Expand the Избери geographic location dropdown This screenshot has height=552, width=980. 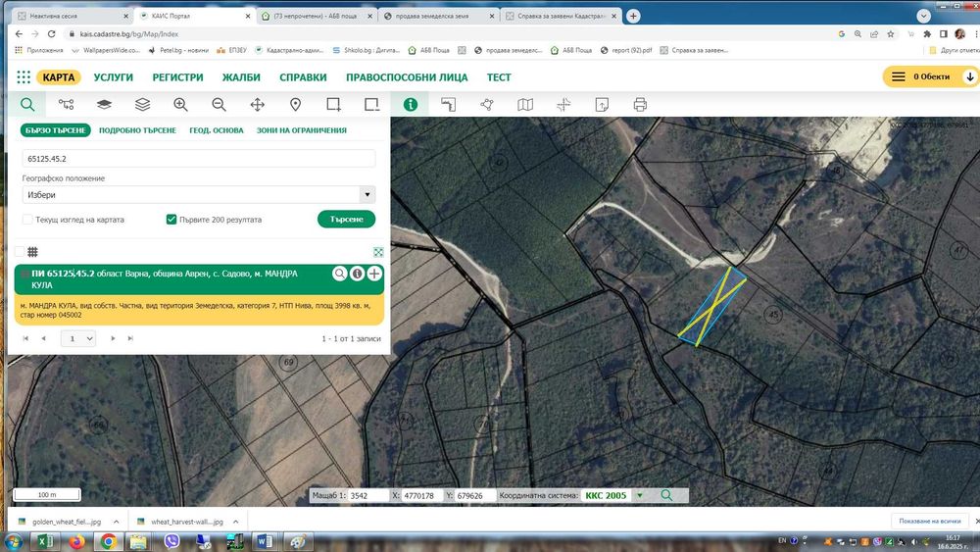tap(199, 194)
